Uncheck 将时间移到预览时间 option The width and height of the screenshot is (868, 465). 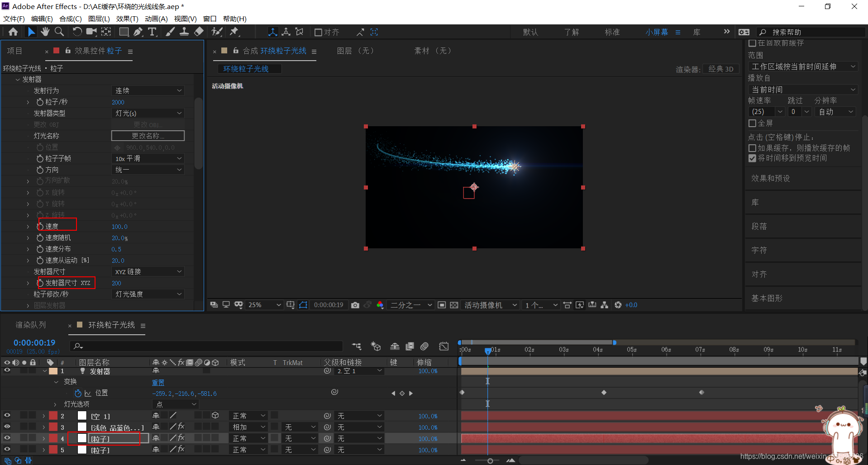click(x=753, y=158)
